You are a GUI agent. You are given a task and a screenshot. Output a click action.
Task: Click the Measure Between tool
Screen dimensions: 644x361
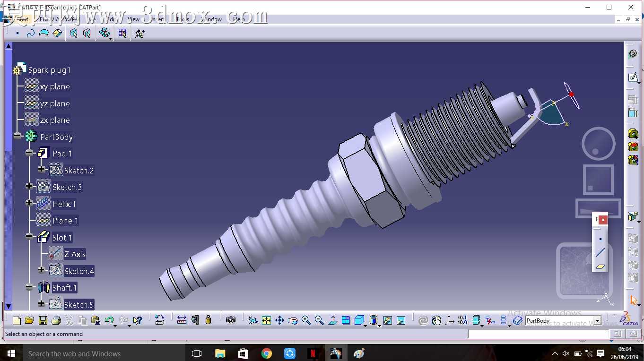[182, 320]
